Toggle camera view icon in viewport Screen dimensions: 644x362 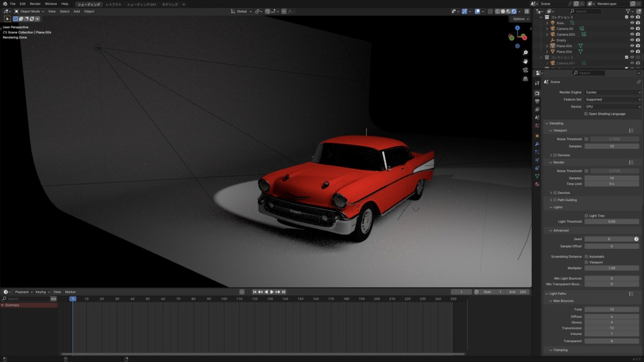pyautogui.click(x=525, y=70)
